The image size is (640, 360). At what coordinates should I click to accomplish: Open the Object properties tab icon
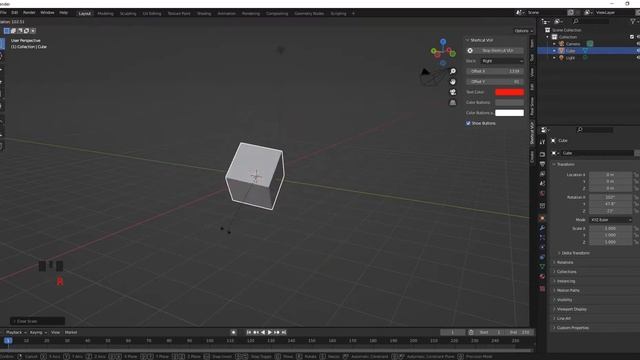542,218
